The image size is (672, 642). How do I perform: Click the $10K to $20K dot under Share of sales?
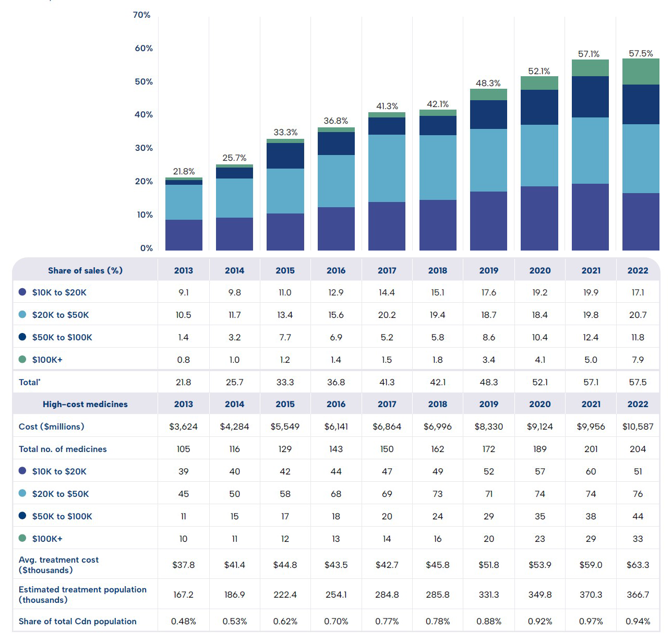click(x=22, y=292)
